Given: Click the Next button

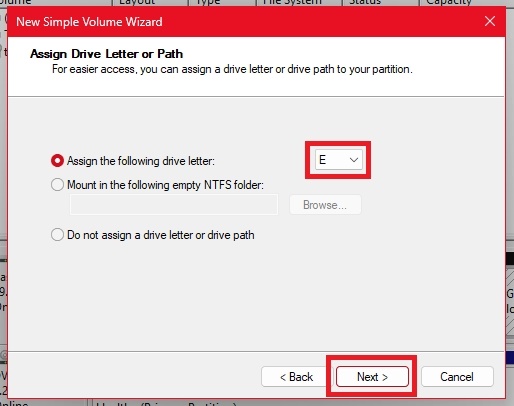Looking at the screenshot, I should pos(372,377).
